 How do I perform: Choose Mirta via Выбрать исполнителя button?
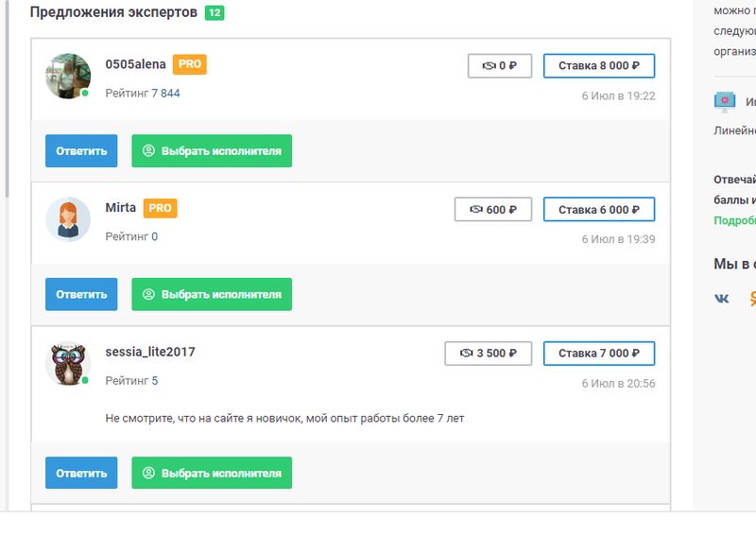212,294
